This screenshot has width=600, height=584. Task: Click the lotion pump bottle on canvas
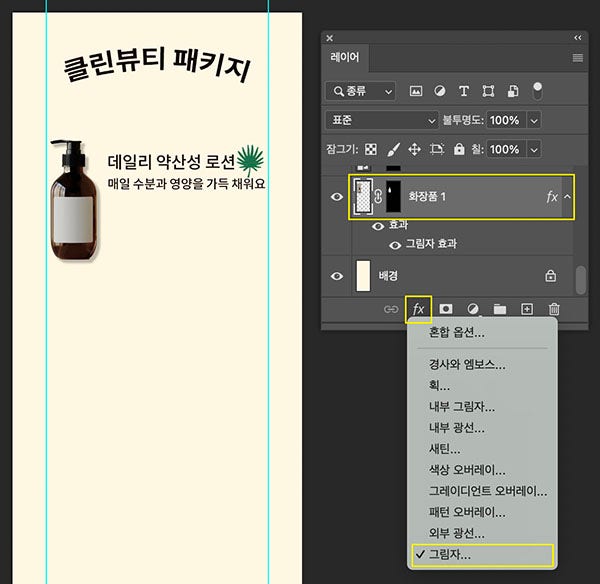click(73, 201)
